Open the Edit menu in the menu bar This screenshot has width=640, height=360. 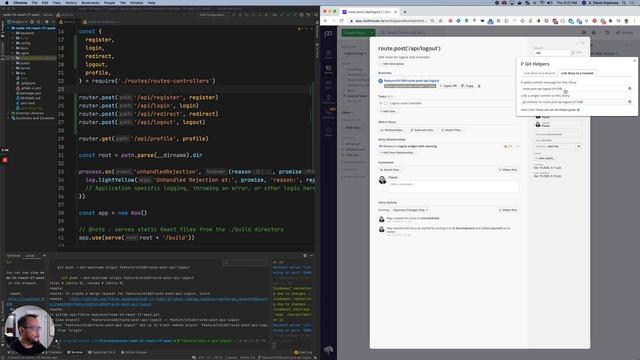pyautogui.click(x=45, y=2)
